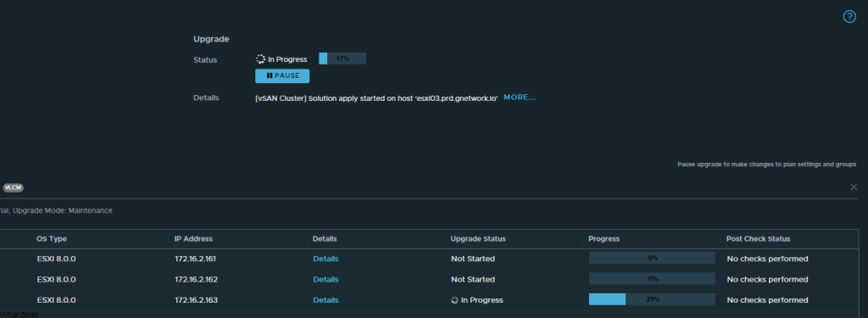Click the Pause upgrade to make changes note
The image size is (868, 318).
coord(766,165)
